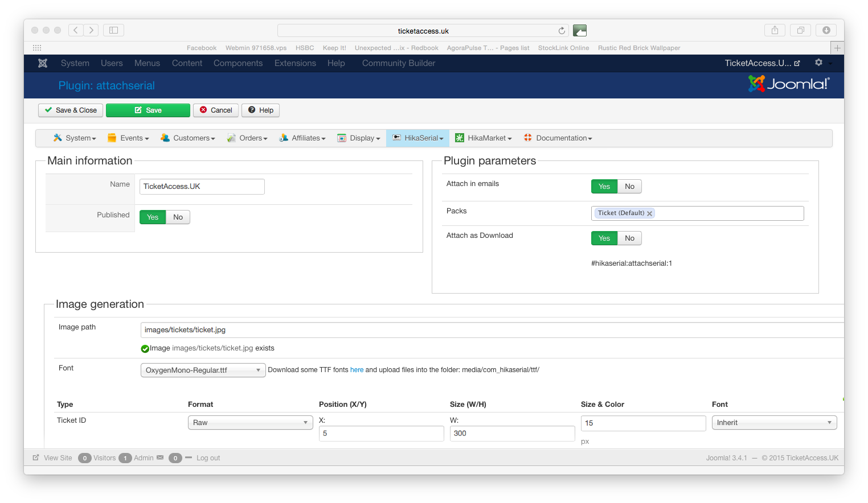Viewport: 868px width, 503px height.
Task: Click the Joomla! brand logo
Action: [789, 84]
